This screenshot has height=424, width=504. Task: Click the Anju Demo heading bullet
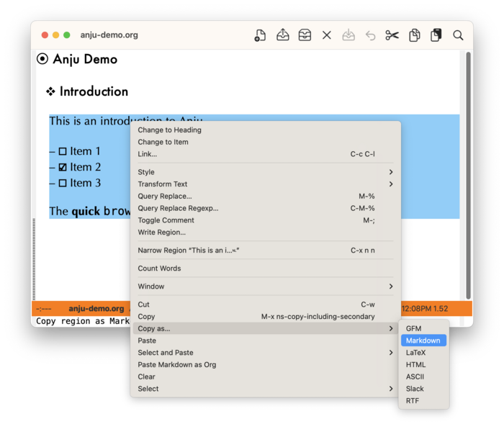[42, 59]
